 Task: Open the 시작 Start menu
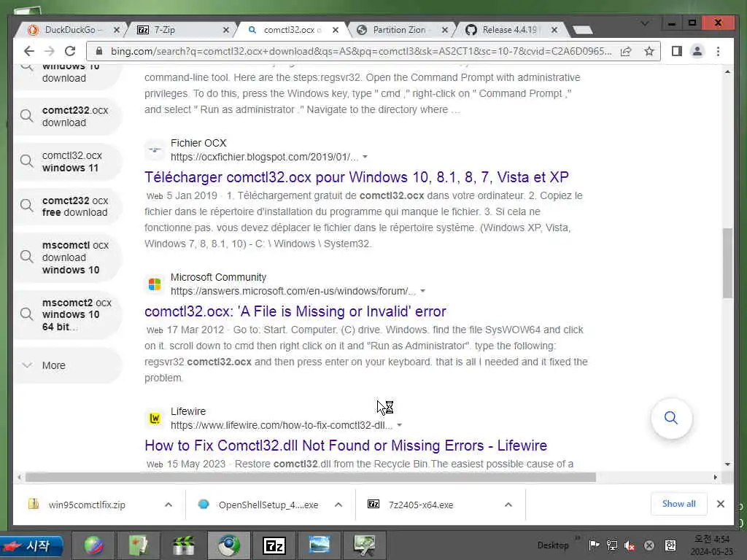click(x=31, y=545)
